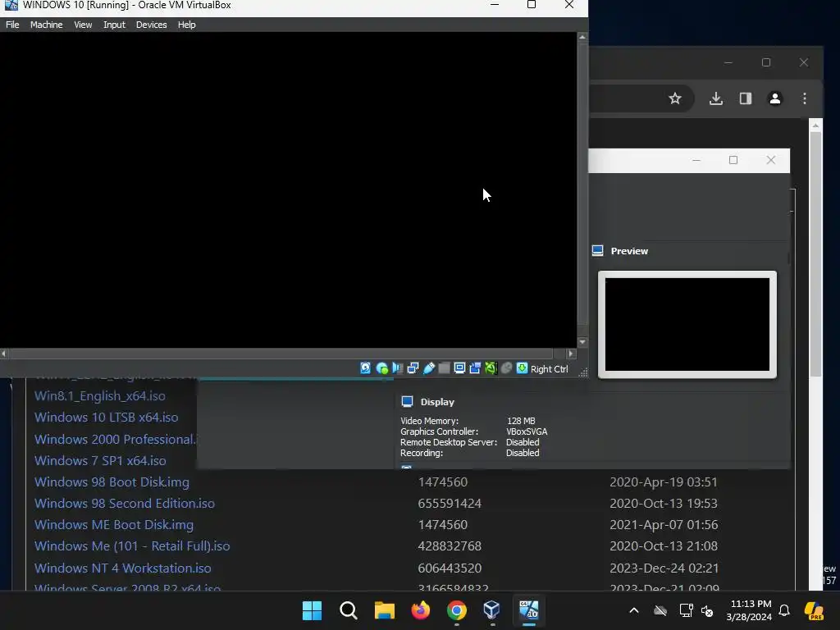This screenshot has width=840, height=630.
Task: Click the Display section header
Action: [437, 402]
